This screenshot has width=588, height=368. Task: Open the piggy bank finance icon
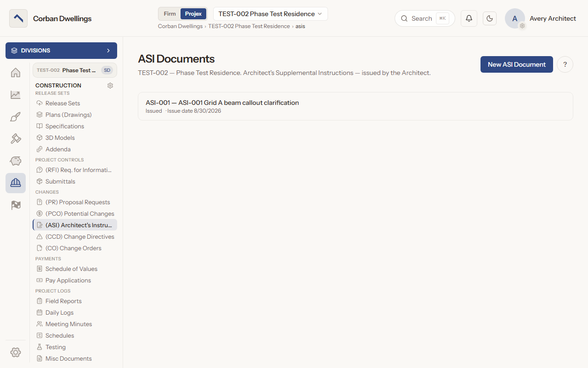click(x=16, y=161)
